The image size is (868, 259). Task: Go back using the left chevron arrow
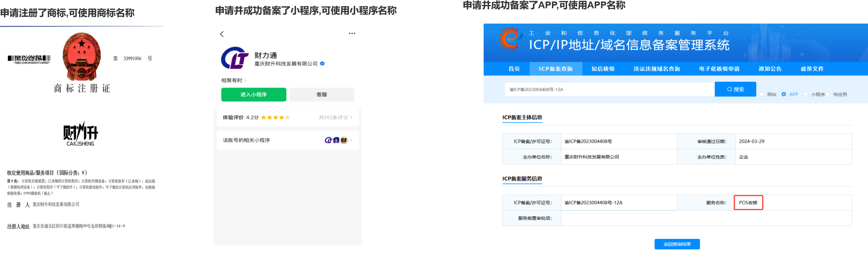coord(222,34)
